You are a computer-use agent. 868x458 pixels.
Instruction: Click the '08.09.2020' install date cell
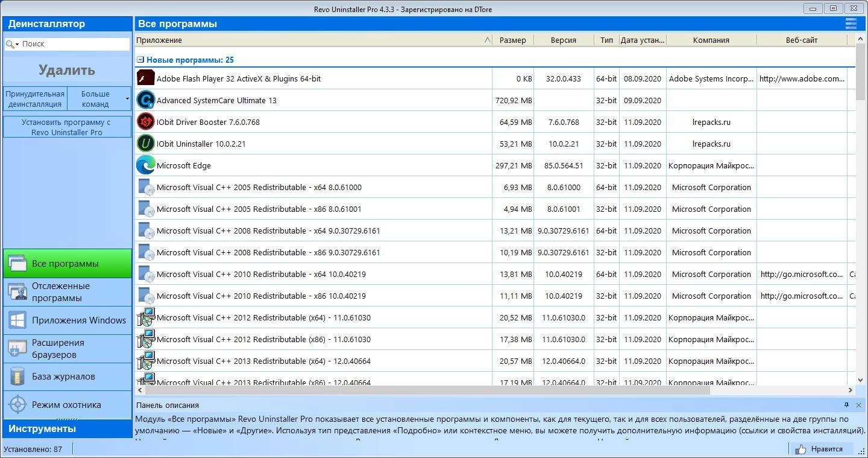coord(643,78)
